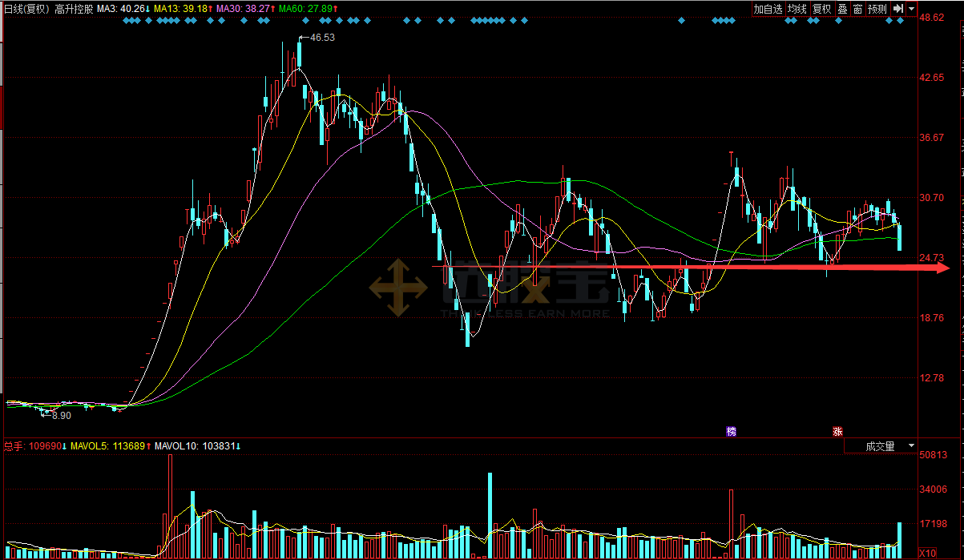
Task: Click the 加自选 add-to-watchlist button
Action: point(768,9)
